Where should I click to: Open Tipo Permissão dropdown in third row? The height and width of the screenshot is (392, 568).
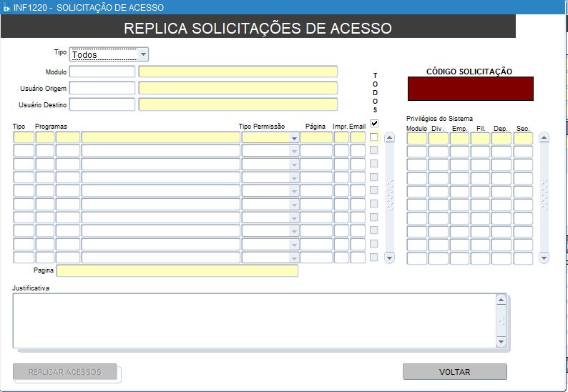tap(294, 165)
